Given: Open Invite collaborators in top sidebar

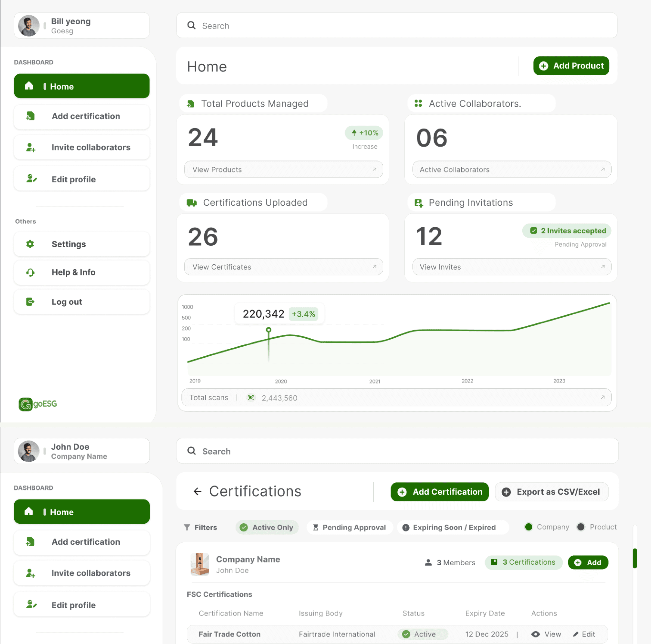Looking at the screenshot, I should coord(82,147).
